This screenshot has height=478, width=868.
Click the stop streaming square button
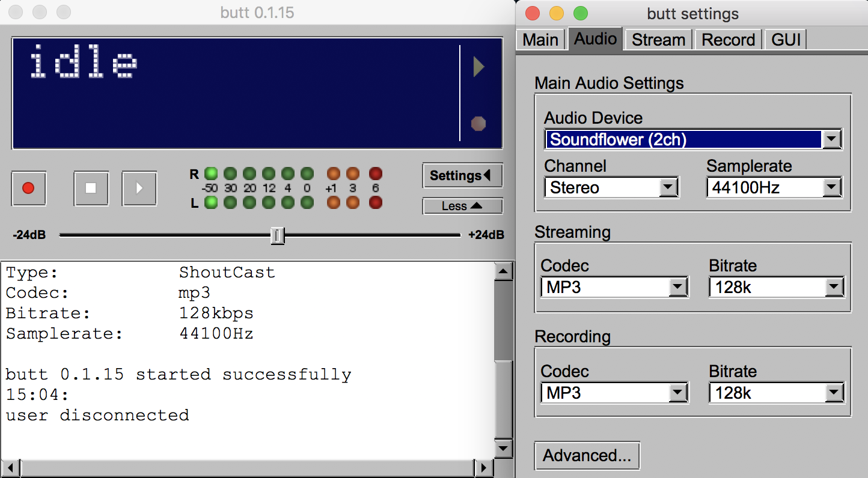pos(91,188)
